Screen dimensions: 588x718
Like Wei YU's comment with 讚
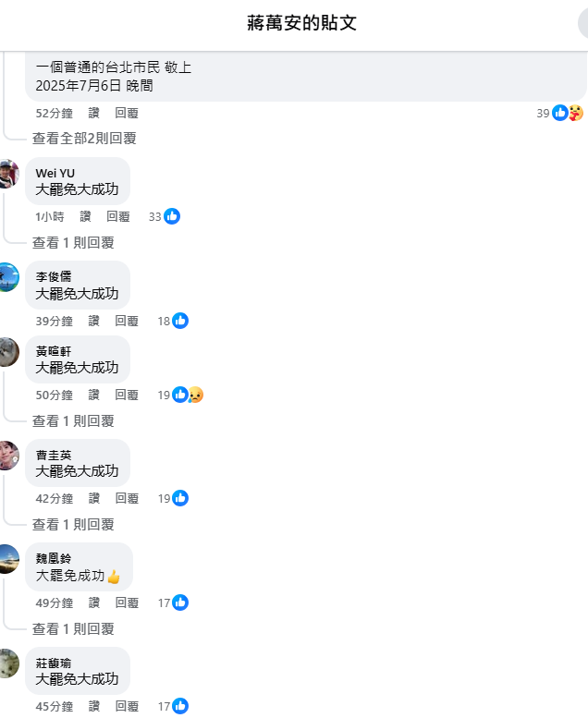(x=85, y=216)
